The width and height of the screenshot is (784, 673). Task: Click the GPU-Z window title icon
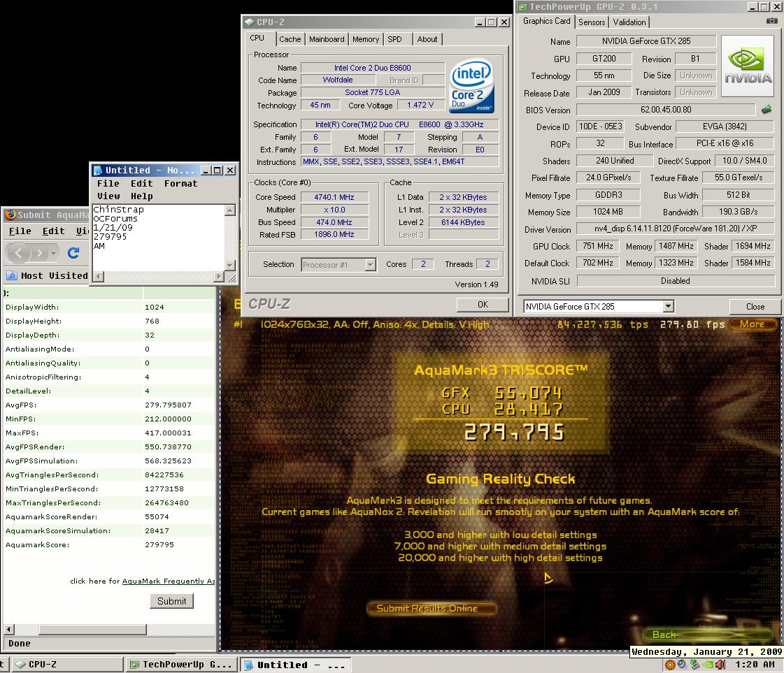click(522, 6)
